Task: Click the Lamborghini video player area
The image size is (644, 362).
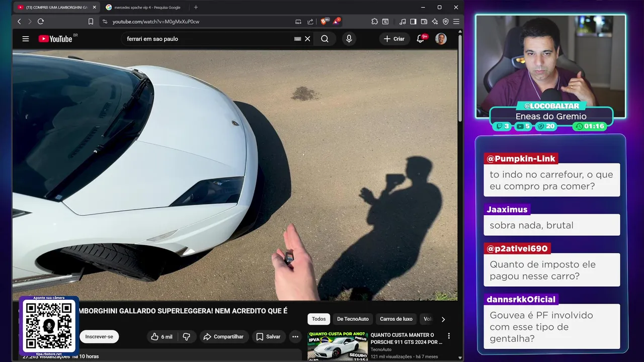Action: point(235,175)
